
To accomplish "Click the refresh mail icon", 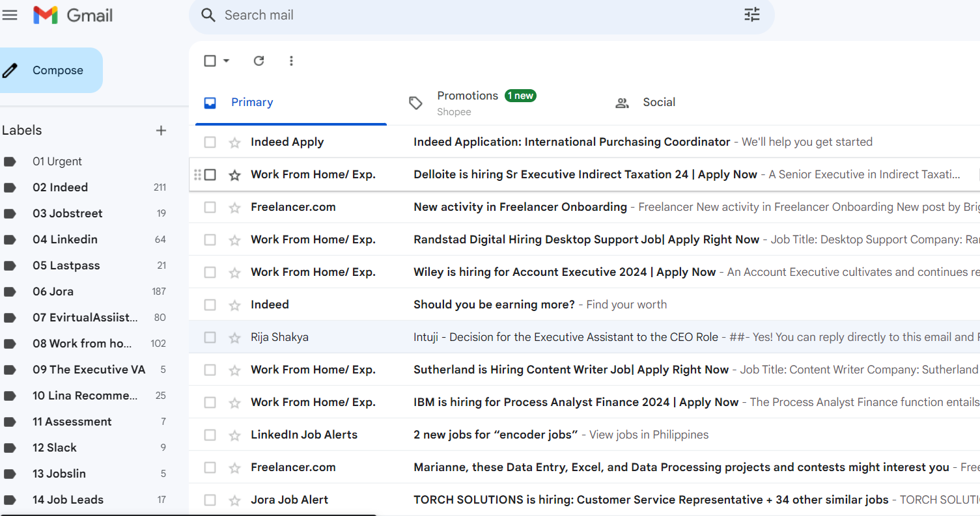I will click(x=259, y=61).
